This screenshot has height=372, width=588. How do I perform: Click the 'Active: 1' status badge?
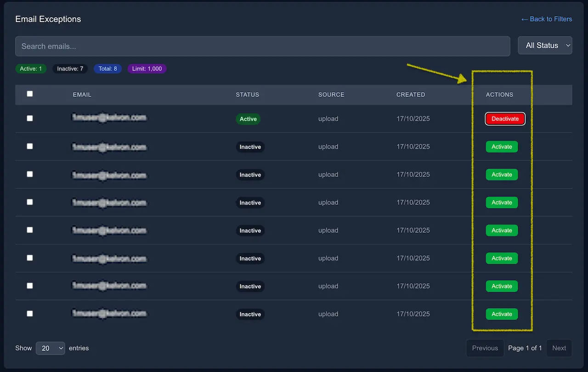31,68
